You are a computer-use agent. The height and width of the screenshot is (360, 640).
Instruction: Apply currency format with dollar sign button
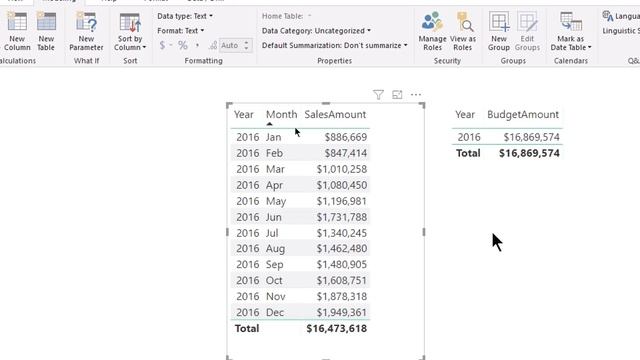tap(162, 45)
